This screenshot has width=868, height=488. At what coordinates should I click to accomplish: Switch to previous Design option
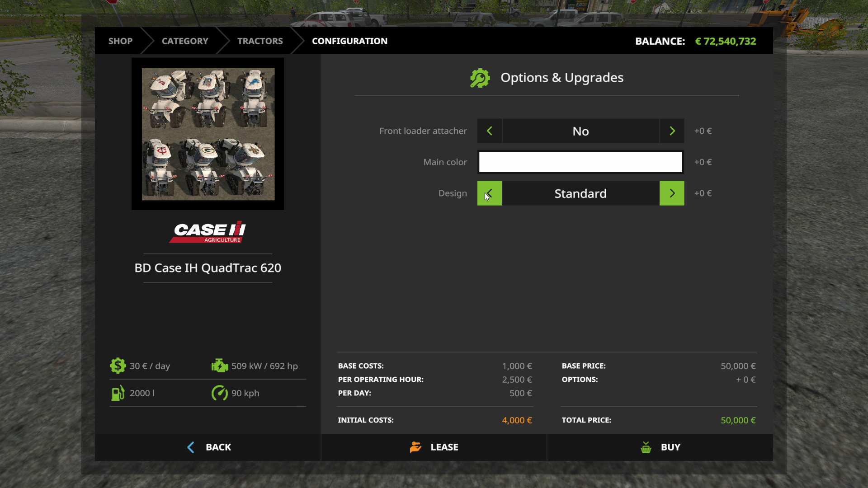click(490, 193)
